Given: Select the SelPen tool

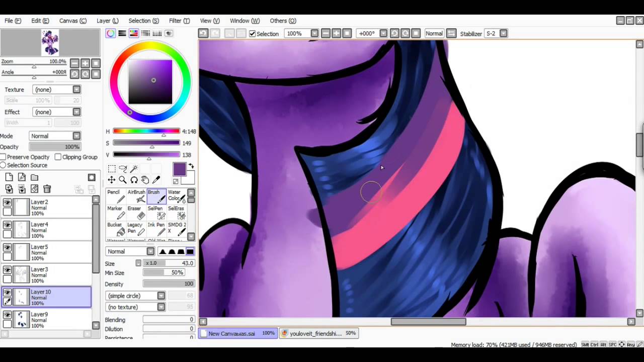Looking at the screenshot, I should 156,213.
